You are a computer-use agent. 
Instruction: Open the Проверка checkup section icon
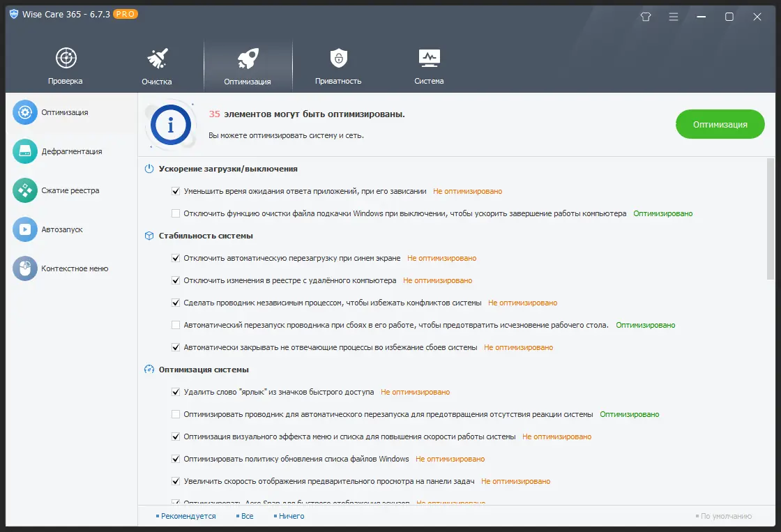[66, 59]
